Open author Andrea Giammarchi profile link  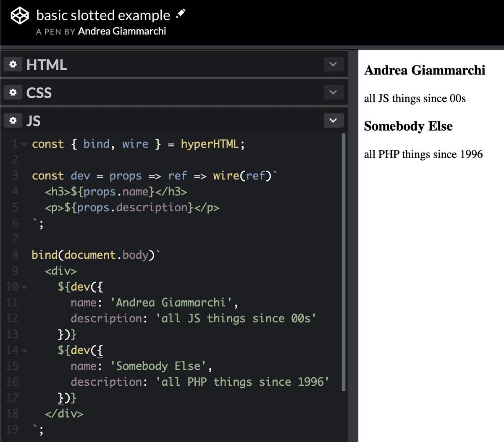pyautogui.click(x=122, y=31)
